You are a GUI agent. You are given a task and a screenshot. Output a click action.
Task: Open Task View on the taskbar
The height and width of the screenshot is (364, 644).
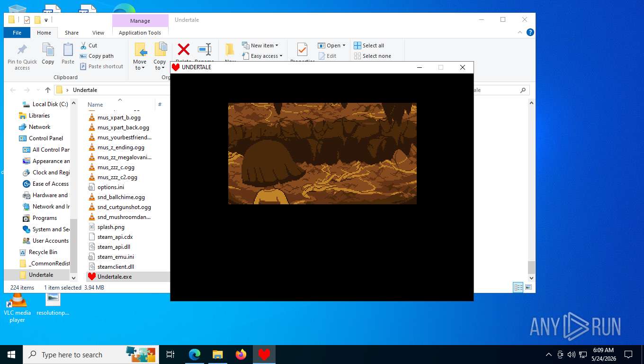point(170,355)
